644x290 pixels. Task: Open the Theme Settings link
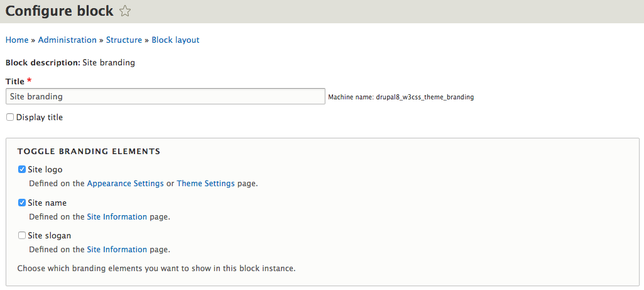click(x=206, y=184)
